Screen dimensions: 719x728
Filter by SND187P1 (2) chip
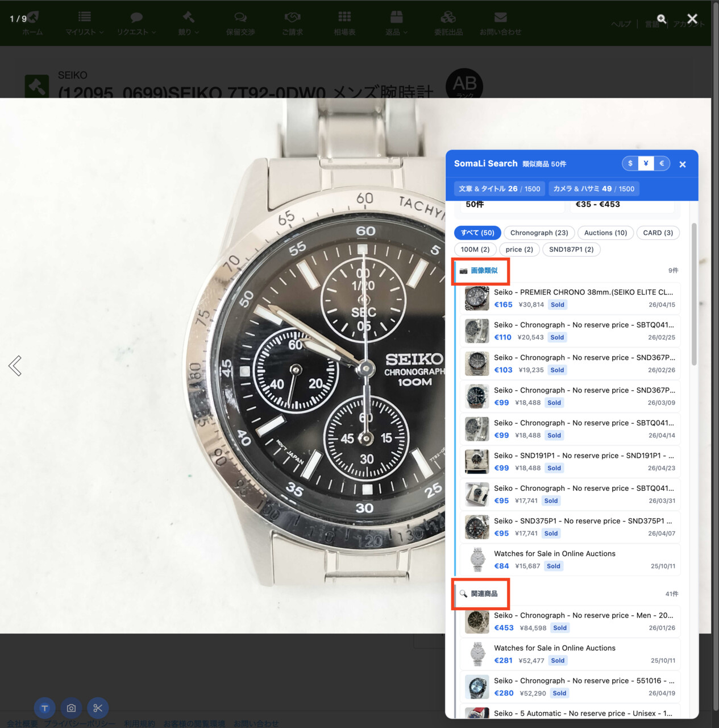571,249
